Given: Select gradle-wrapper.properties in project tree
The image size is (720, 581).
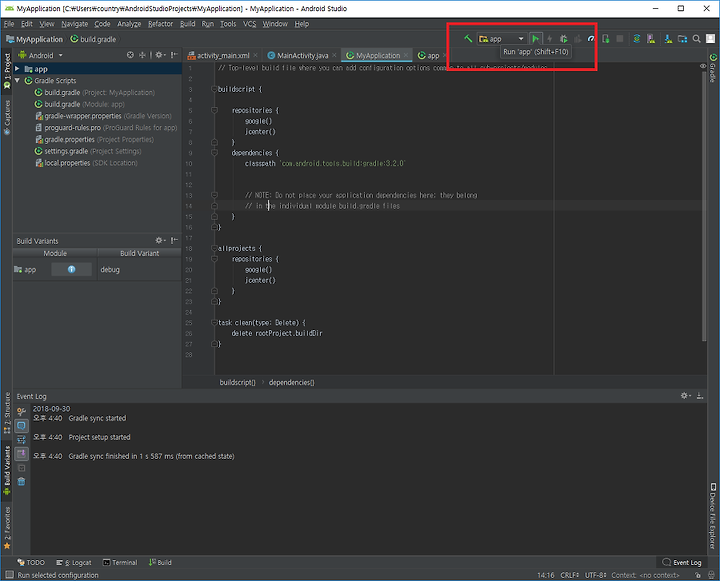Looking at the screenshot, I should [x=104, y=116].
